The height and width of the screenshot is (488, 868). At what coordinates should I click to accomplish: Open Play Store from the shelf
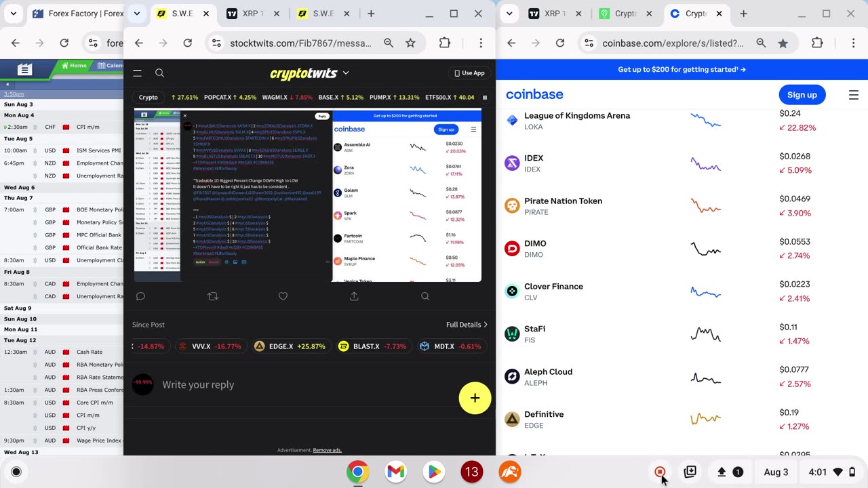(434, 472)
